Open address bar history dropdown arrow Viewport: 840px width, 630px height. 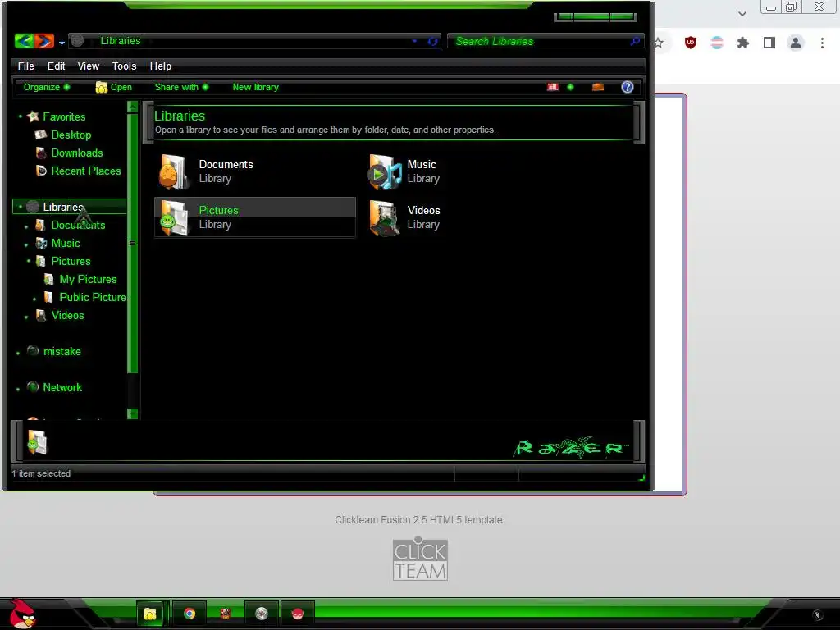pyautogui.click(x=414, y=41)
